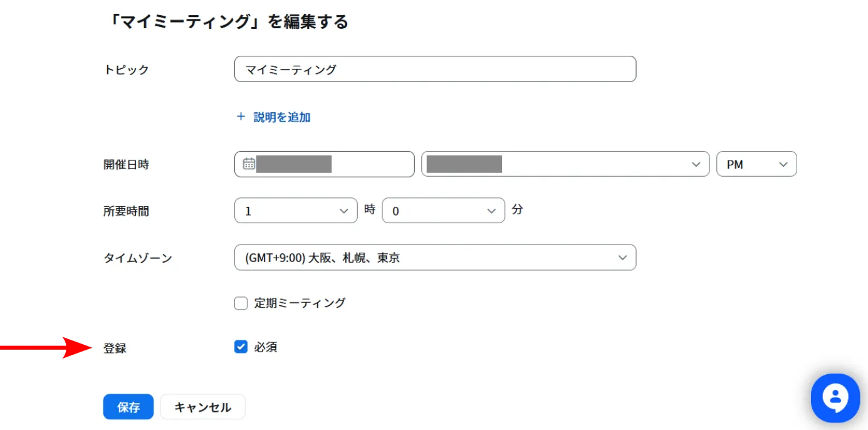Open the chat assistant bubble icon

[835, 398]
